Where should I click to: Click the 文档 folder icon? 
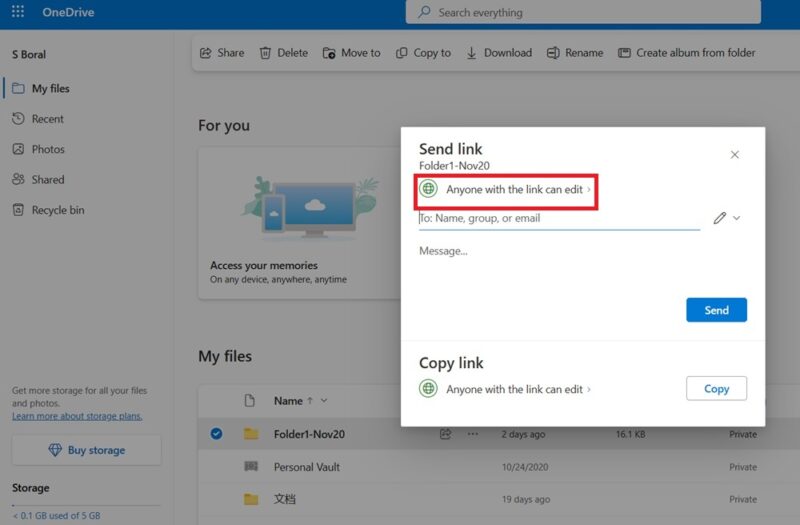(x=251, y=499)
